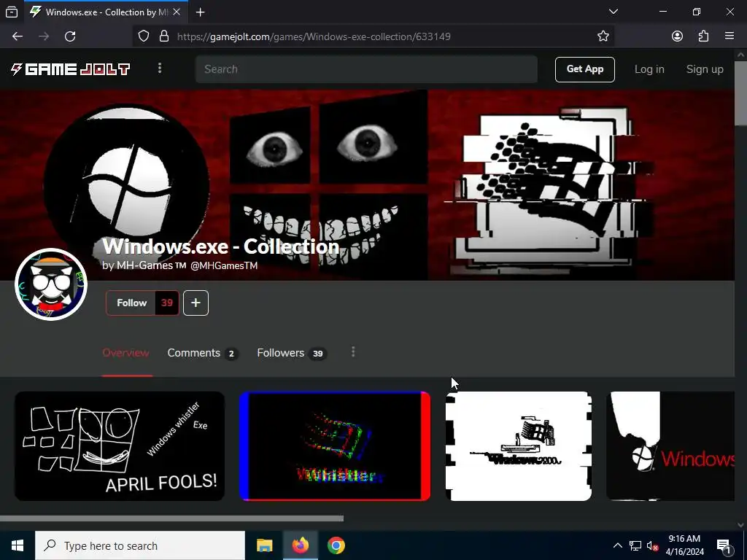747x560 pixels.
Task: Bookmark this page with the star icon
Action: coord(603,36)
